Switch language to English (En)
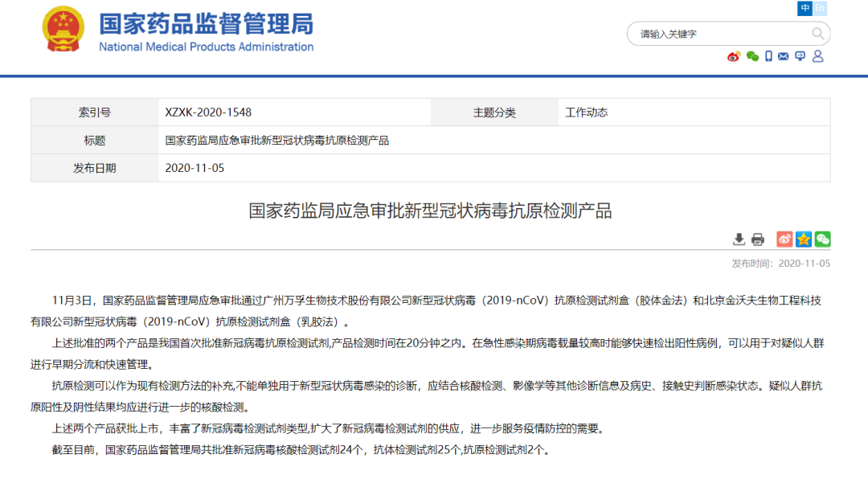This screenshot has width=868, height=479. coord(820,9)
